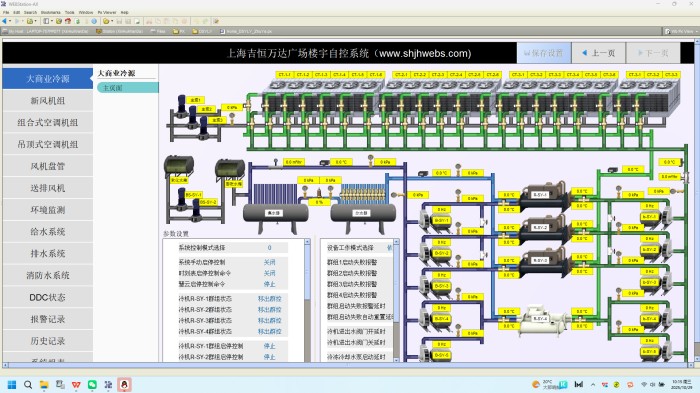This screenshot has height=393, width=700.
Task: Click the 保存设置 button
Action: (x=544, y=53)
